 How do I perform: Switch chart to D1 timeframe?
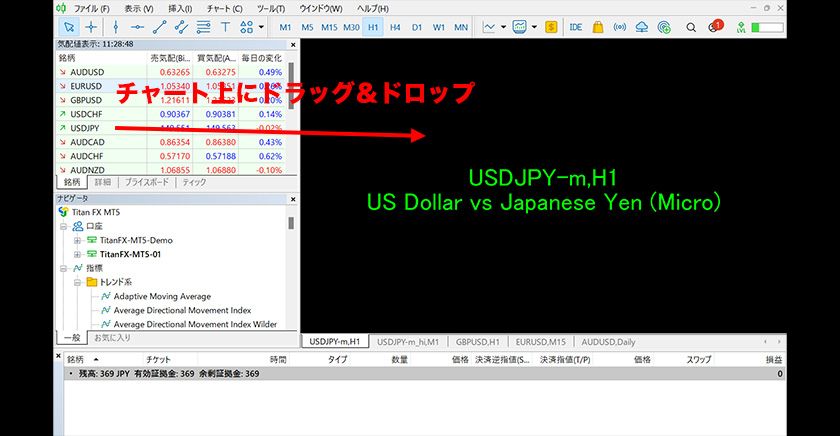click(417, 27)
